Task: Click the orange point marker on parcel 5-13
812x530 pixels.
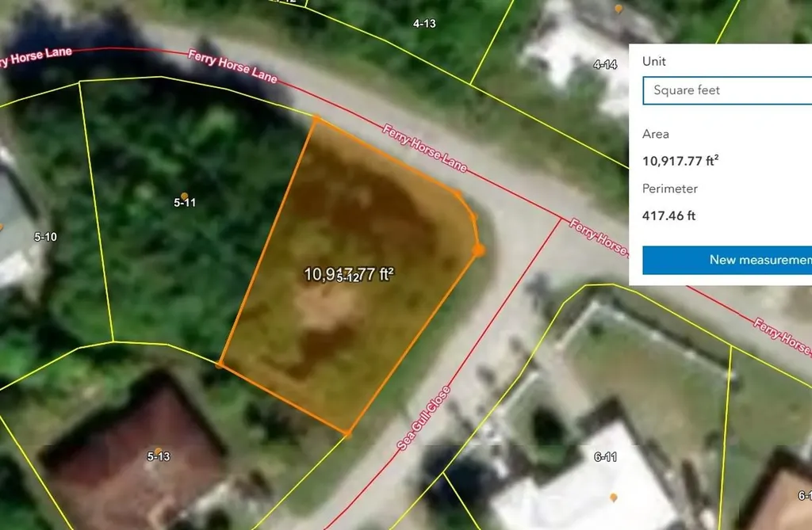Action: [158, 452]
